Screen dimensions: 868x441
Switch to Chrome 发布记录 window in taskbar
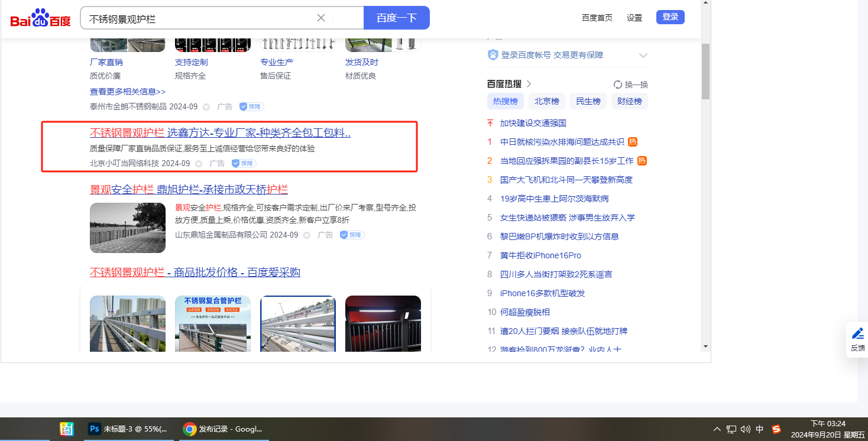click(x=223, y=429)
